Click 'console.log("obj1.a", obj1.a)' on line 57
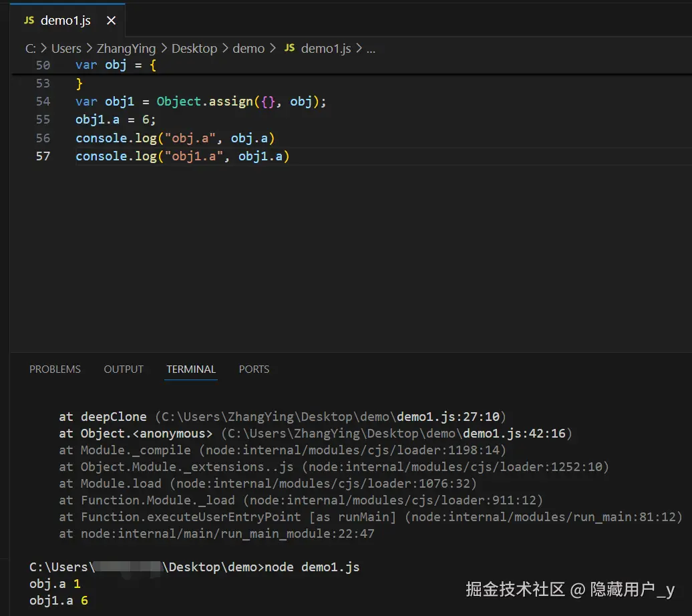Image resolution: width=692 pixels, height=616 pixels. pyautogui.click(x=182, y=156)
